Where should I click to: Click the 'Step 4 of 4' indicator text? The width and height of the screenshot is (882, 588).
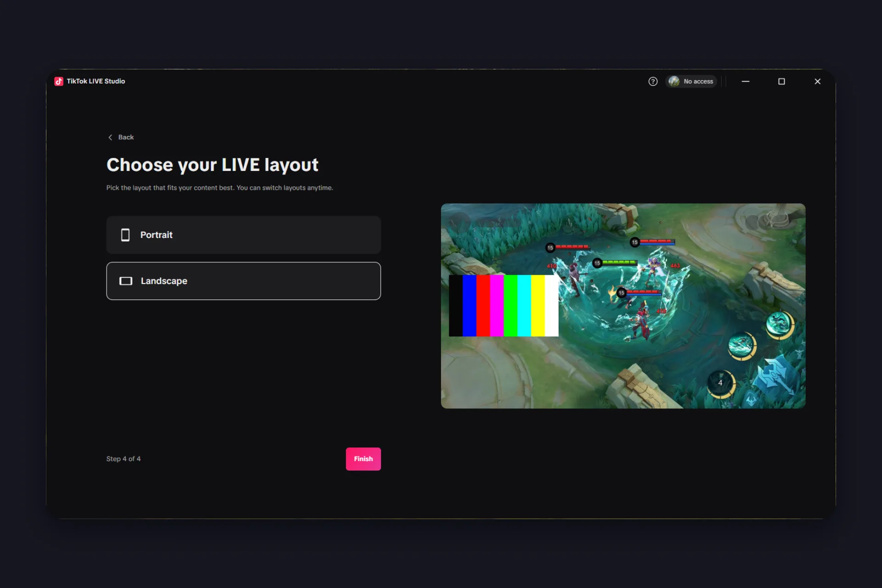pyautogui.click(x=124, y=459)
